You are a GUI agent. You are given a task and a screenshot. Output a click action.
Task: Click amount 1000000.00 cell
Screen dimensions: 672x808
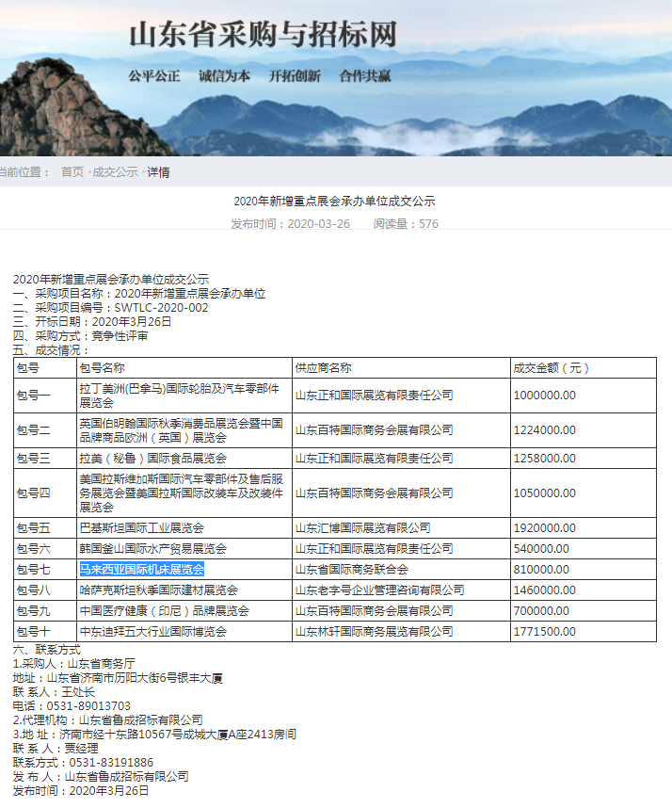click(x=584, y=396)
